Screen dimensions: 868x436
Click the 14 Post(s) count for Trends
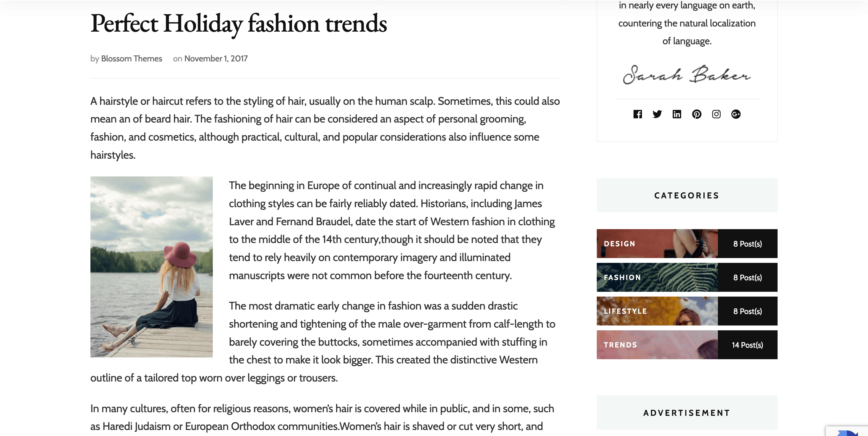(747, 345)
